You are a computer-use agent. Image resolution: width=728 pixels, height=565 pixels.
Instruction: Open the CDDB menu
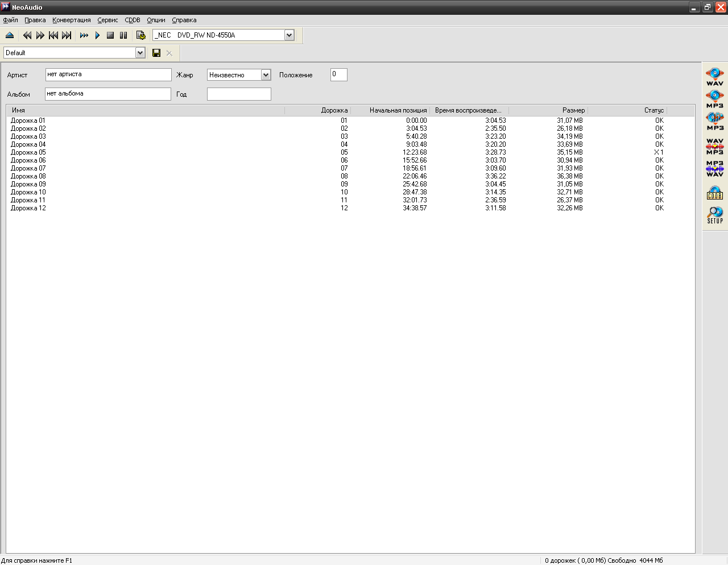point(133,20)
